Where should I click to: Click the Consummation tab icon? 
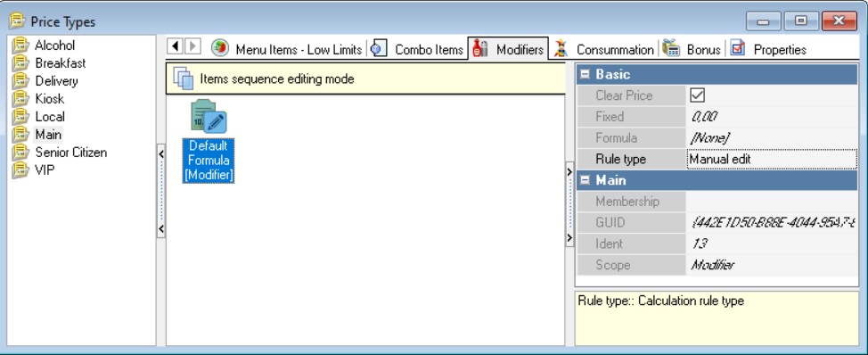click(x=561, y=47)
